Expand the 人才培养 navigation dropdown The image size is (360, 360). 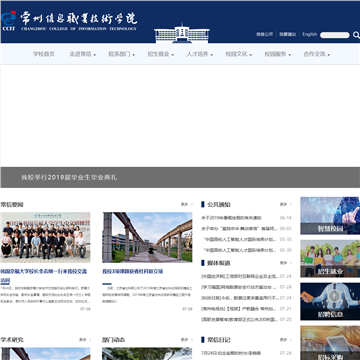click(199, 54)
